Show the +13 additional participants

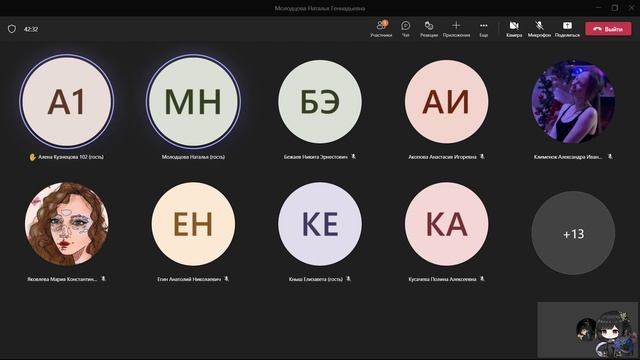[573, 233]
